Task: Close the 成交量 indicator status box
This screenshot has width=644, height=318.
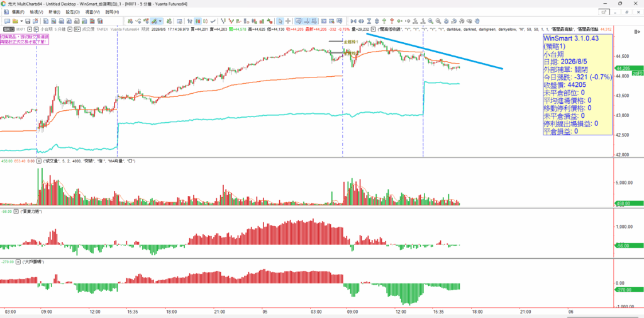Action: coord(39,161)
